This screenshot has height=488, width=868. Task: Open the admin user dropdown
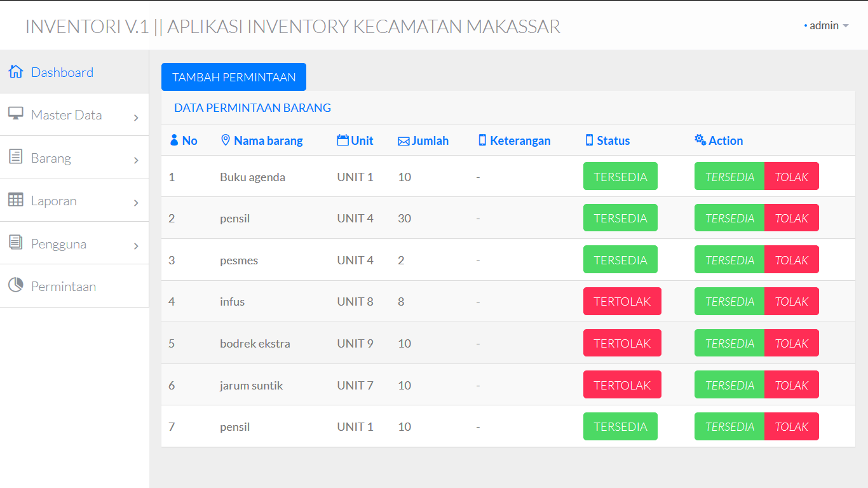pos(827,25)
